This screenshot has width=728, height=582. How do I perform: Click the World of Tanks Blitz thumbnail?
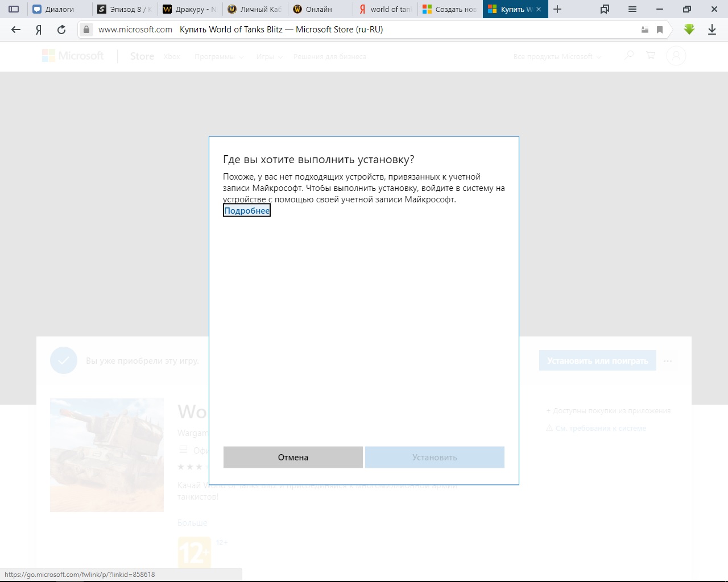click(x=107, y=455)
